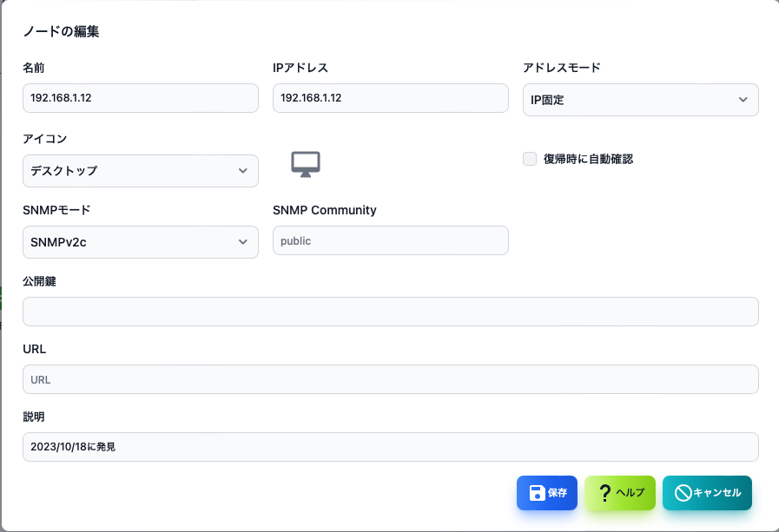Click into the IPアドレス input field
Viewport: 779px width, 532px height.
pos(391,98)
